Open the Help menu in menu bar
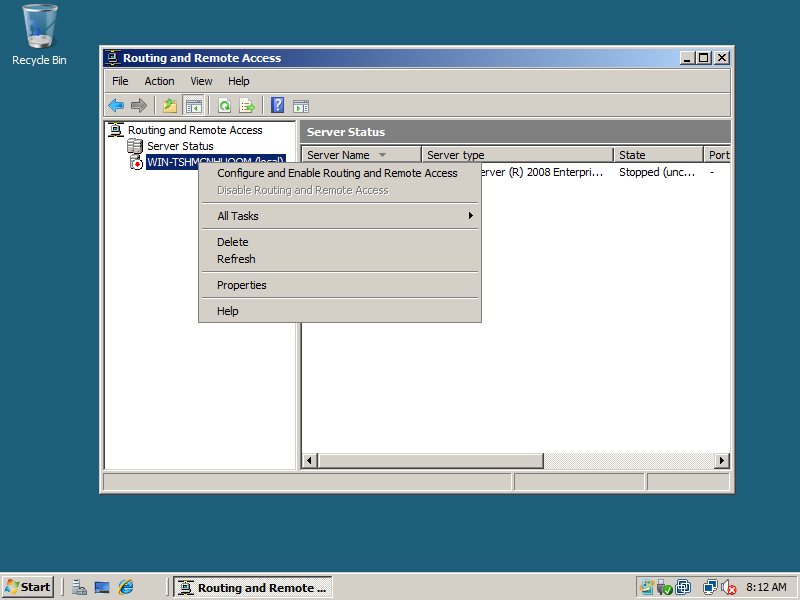 (x=238, y=81)
